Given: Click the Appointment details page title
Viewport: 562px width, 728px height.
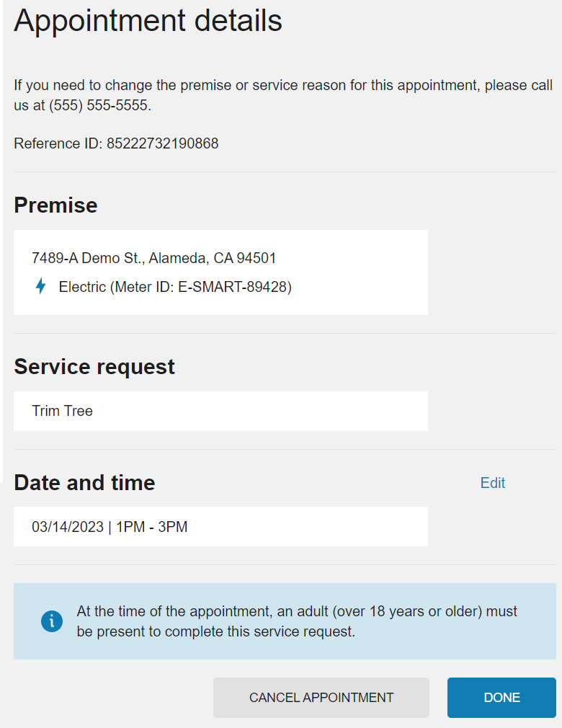Looking at the screenshot, I should tap(148, 21).
